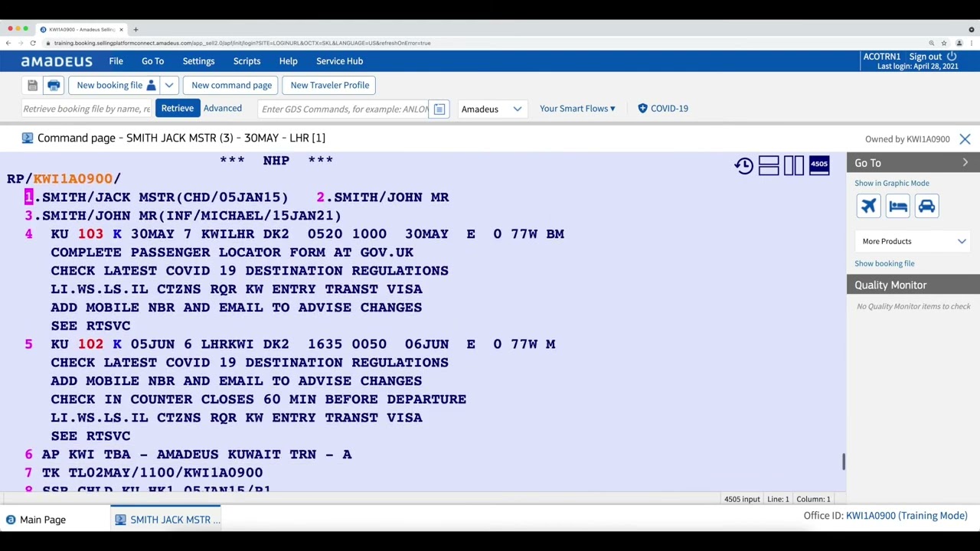Click the Office ID KWI1A0900 status text
Screen dimensions: 980x551
coord(886,516)
